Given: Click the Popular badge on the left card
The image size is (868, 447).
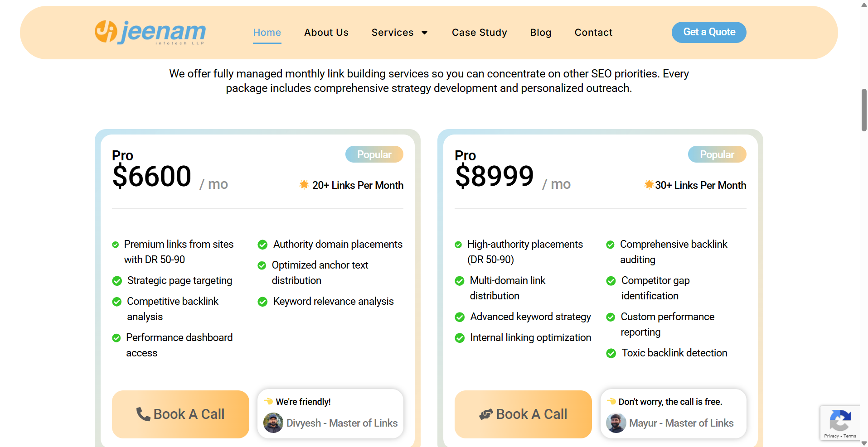Looking at the screenshot, I should (x=374, y=154).
